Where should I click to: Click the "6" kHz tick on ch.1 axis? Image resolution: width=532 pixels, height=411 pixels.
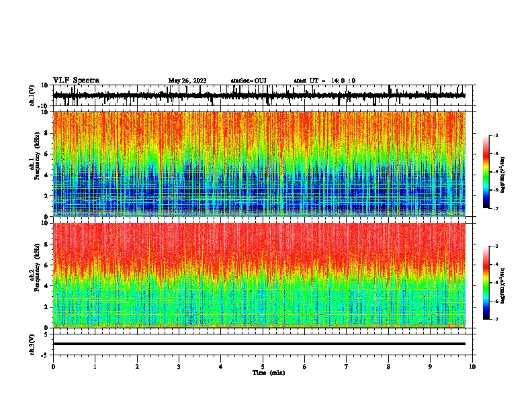47,154
